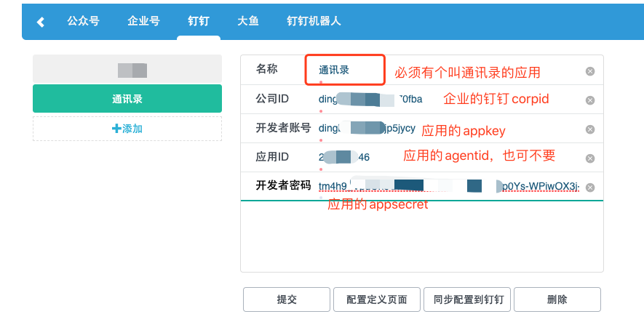Go to the 大鱼 tab
The image size is (644, 330).
(248, 21)
